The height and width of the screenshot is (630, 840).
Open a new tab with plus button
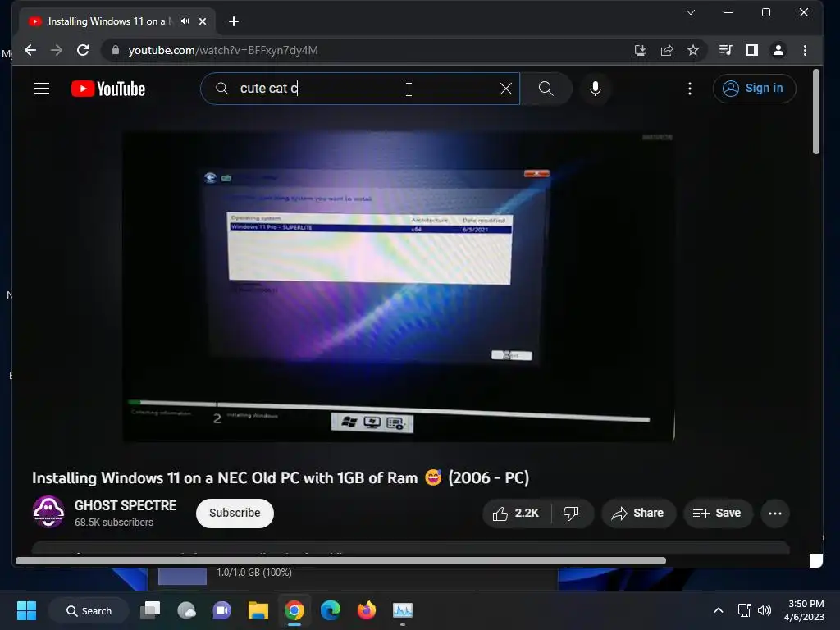[234, 21]
